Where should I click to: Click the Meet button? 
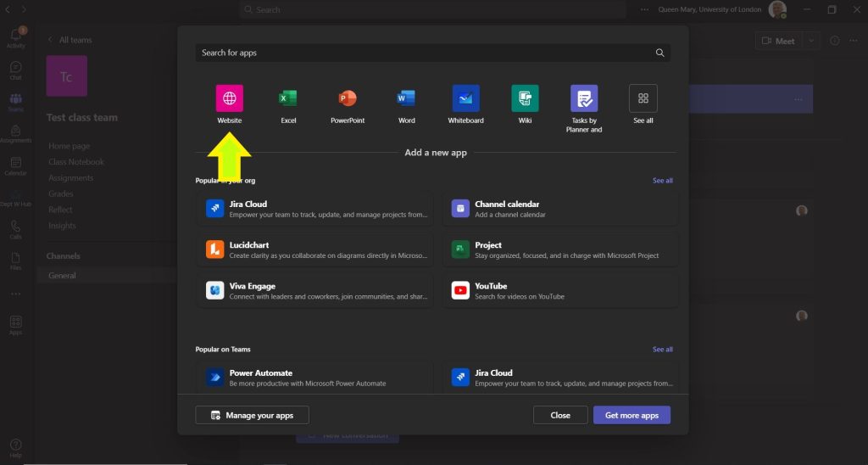[x=778, y=41]
